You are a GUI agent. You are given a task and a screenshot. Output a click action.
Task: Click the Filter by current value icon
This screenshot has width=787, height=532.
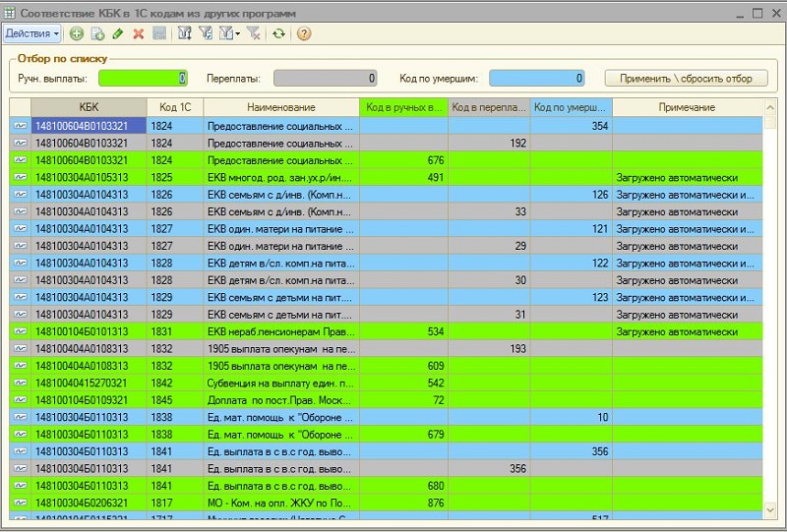click(x=206, y=33)
